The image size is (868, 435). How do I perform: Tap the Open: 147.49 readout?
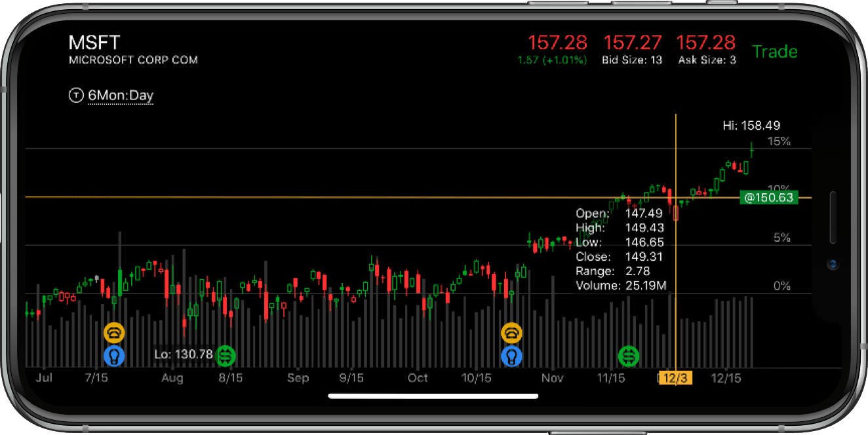click(x=620, y=214)
